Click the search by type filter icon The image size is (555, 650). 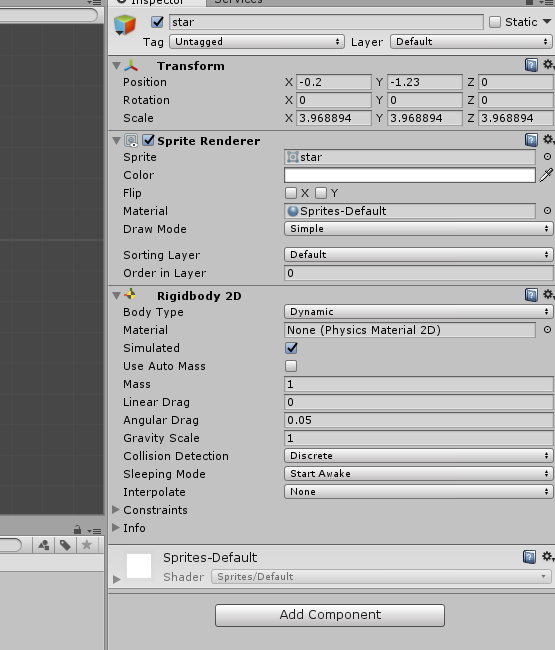[44, 545]
